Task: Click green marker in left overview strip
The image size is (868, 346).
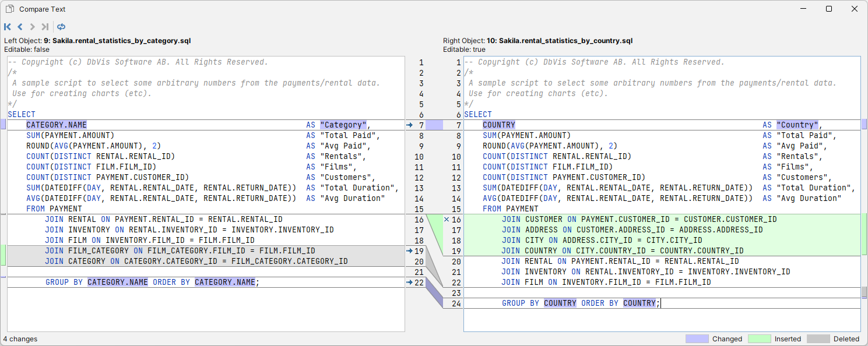Action: click(3, 255)
